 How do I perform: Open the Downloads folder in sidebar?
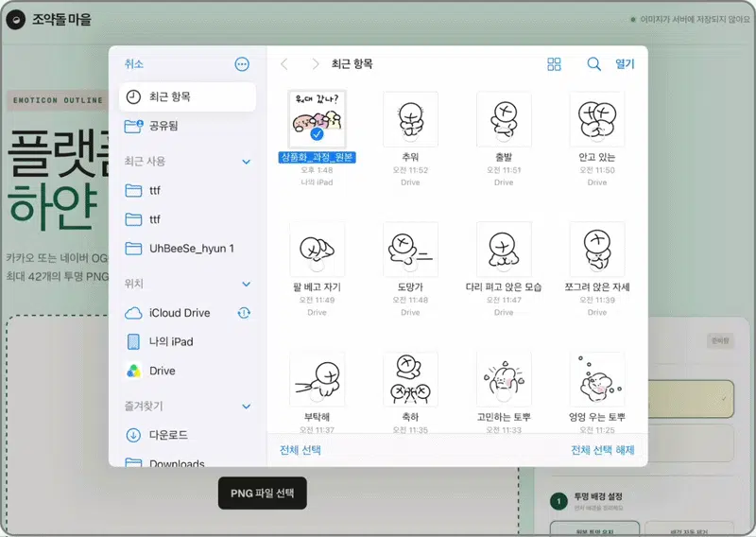(x=187, y=462)
